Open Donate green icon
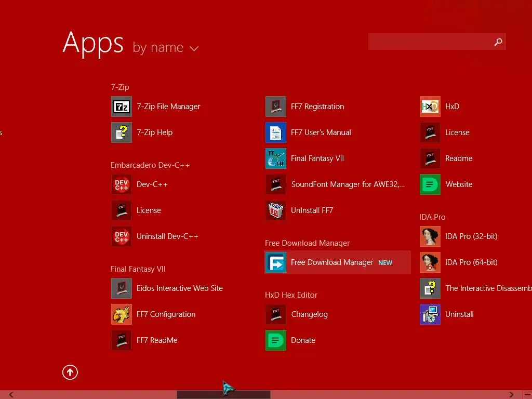The height and width of the screenshot is (399, 532). click(x=276, y=340)
